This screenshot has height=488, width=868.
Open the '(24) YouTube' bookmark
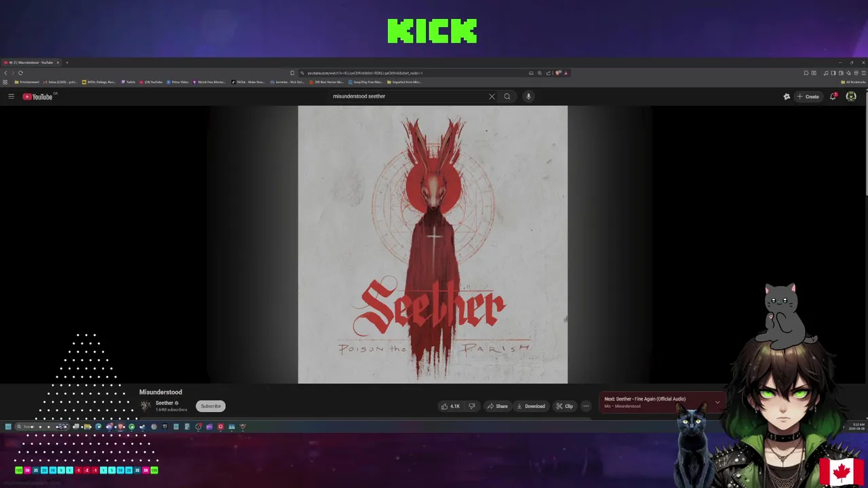click(151, 82)
